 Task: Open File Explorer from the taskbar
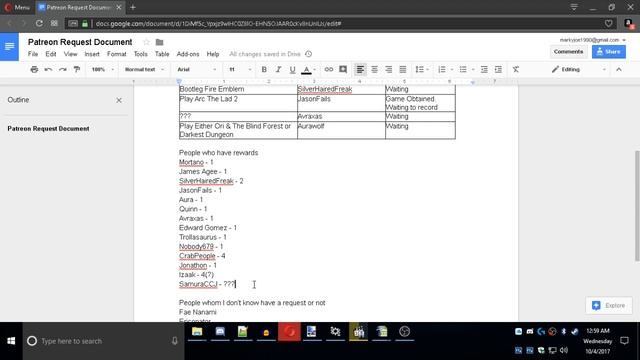(197, 332)
